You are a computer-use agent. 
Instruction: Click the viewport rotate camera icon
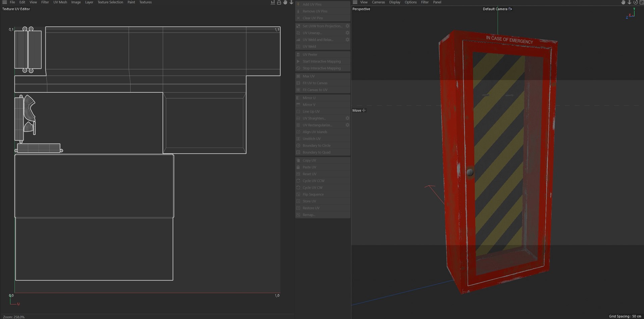click(x=636, y=2)
